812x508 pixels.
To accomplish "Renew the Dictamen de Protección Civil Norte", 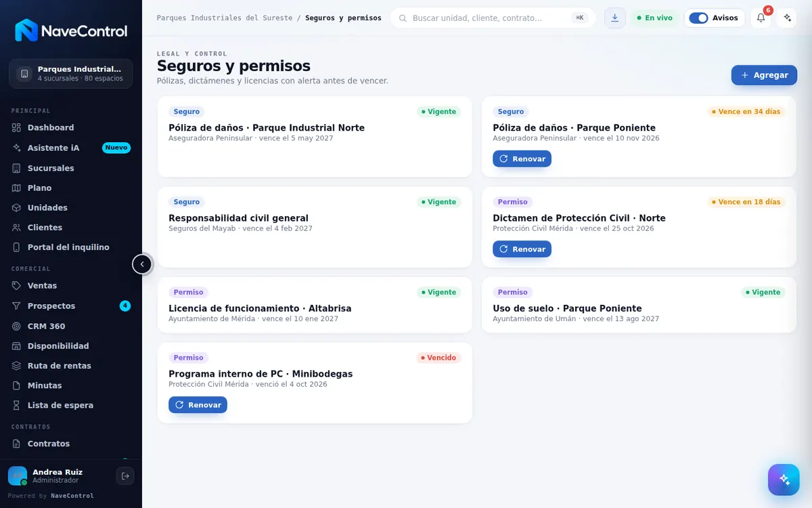I will point(522,249).
